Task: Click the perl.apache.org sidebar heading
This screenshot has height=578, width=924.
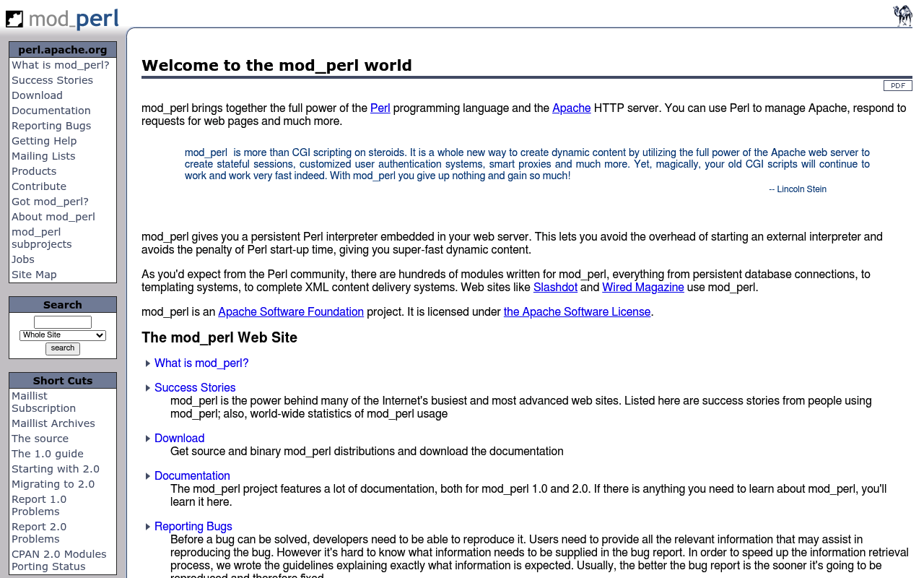Action: 63,50
